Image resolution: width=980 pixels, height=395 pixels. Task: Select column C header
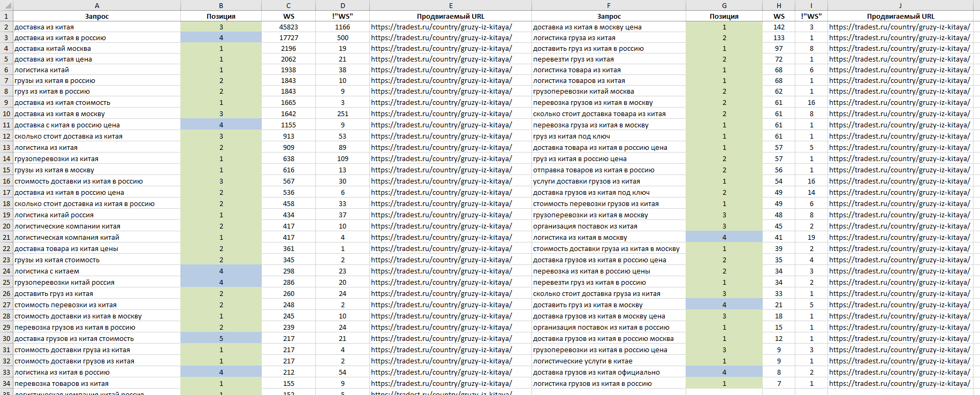(x=288, y=5)
